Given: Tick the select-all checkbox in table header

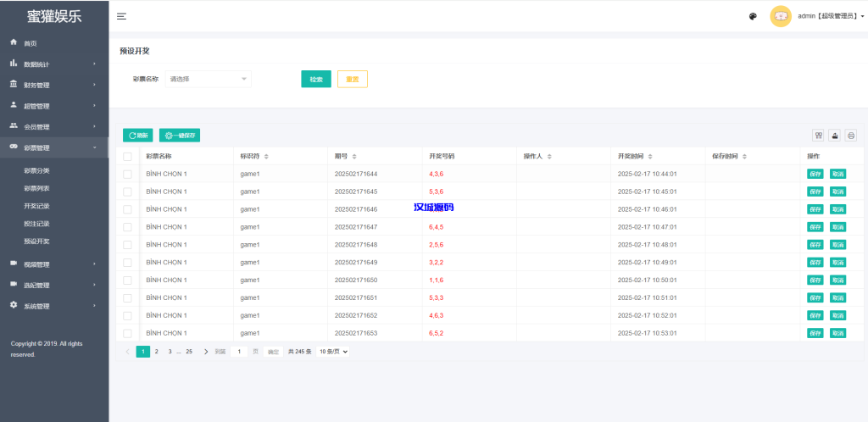Looking at the screenshot, I should [x=127, y=157].
